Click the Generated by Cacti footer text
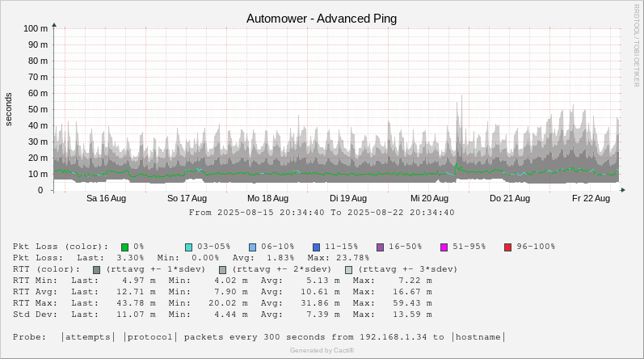644x359 pixels. point(322,350)
